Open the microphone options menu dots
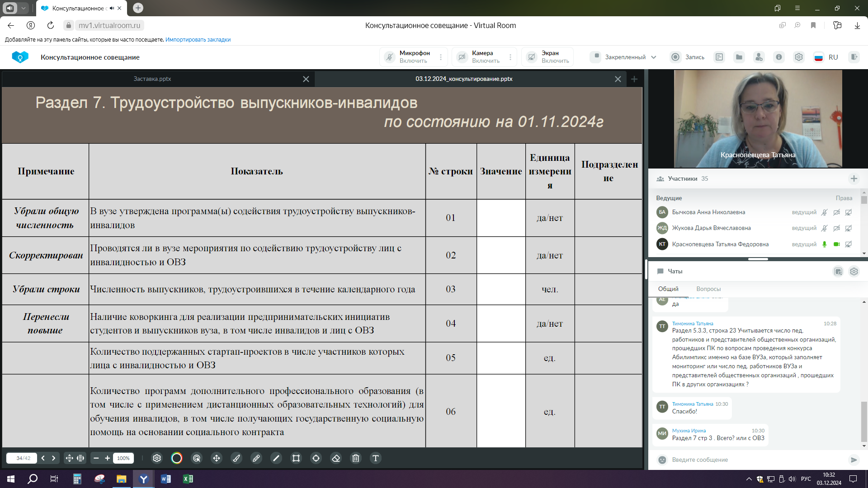 [441, 57]
